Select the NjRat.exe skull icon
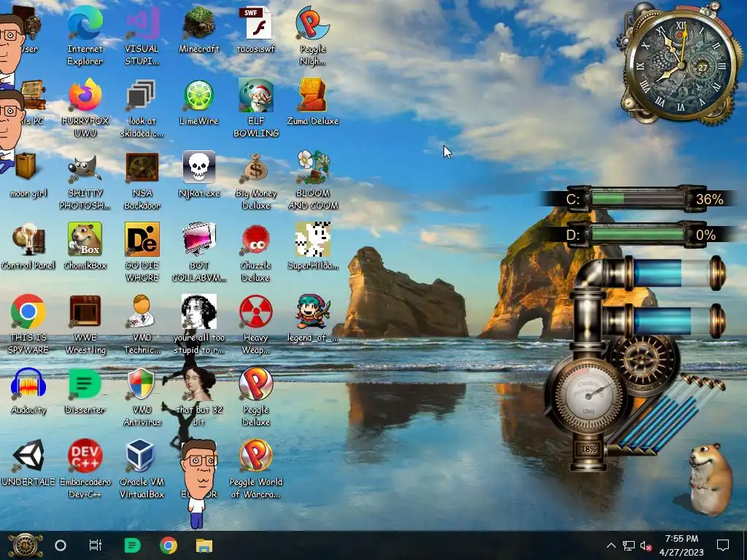Viewport: 747px width, 560px height. [x=198, y=167]
